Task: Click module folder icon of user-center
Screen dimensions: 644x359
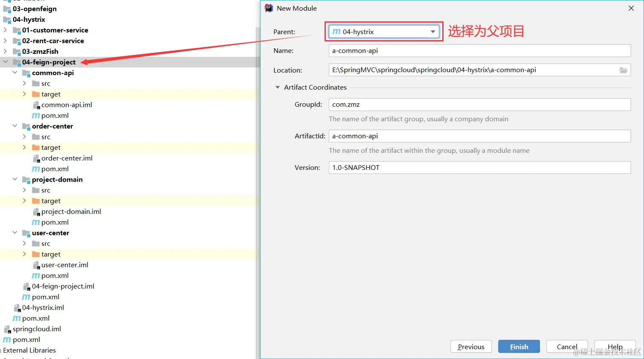Action: click(x=26, y=233)
